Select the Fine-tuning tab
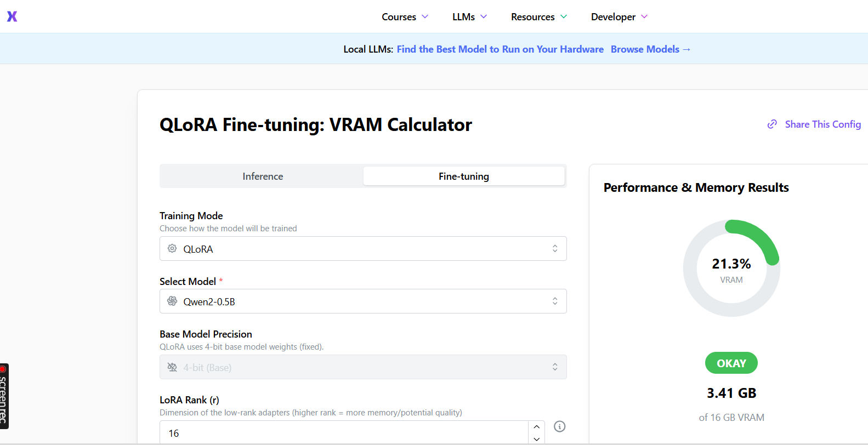The height and width of the screenshot is (445, 868). coord(463,176)
